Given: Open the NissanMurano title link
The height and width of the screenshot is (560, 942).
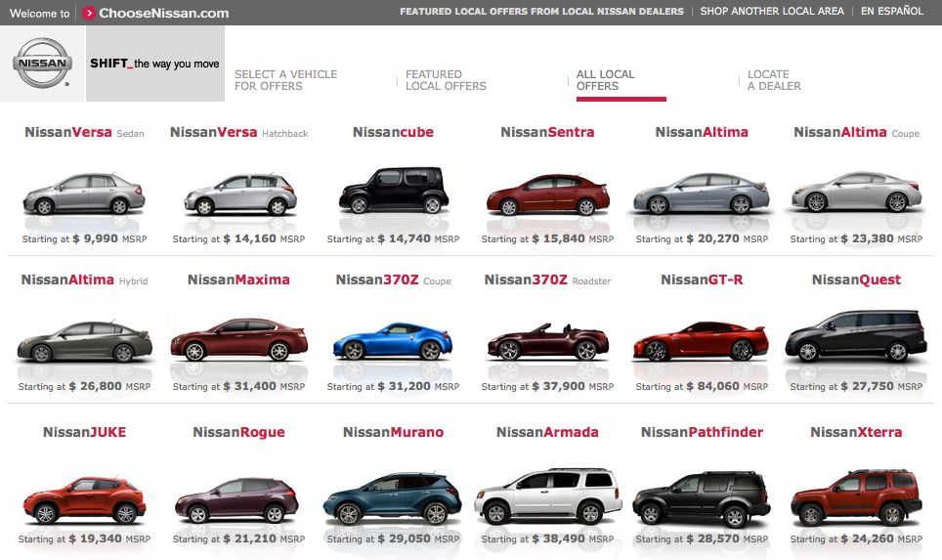Looking at the screenshot, I should click(x=393, y=432).
